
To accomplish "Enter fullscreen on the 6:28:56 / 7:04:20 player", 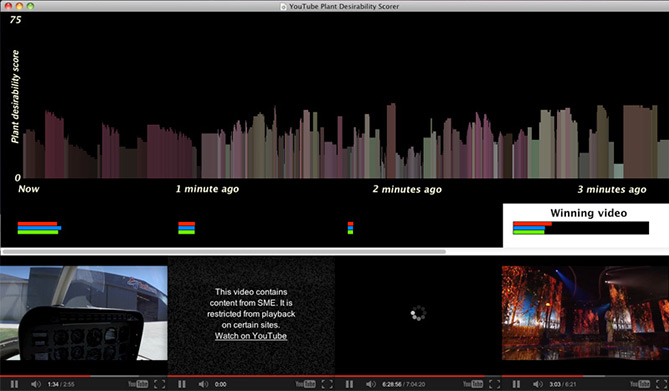I will point(494,384).
